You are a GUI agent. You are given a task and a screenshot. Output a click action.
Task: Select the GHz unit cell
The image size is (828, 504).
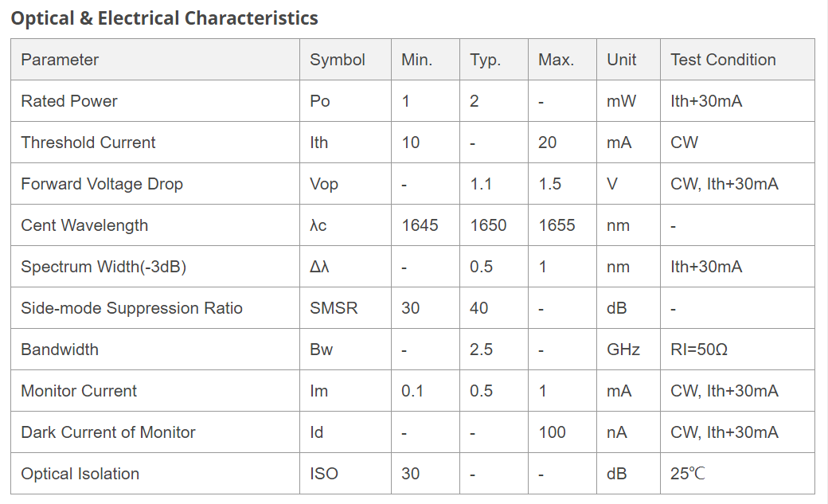click(x=628, y=350)
